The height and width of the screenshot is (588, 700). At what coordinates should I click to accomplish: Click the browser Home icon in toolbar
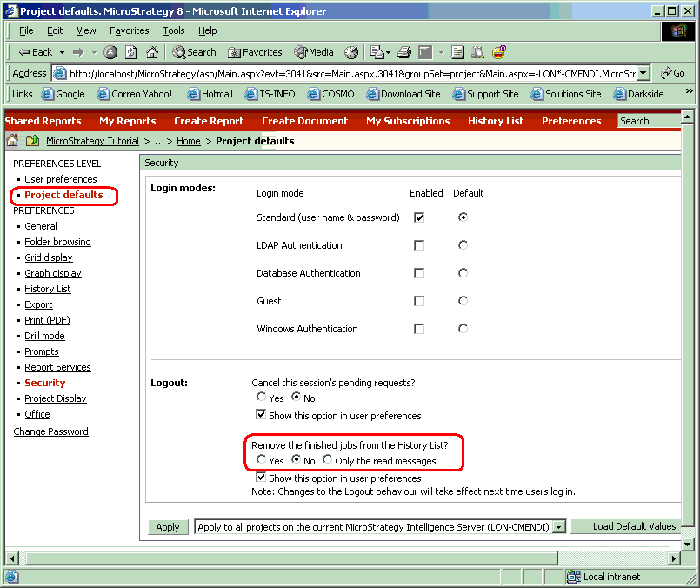(x=152, y=52)
